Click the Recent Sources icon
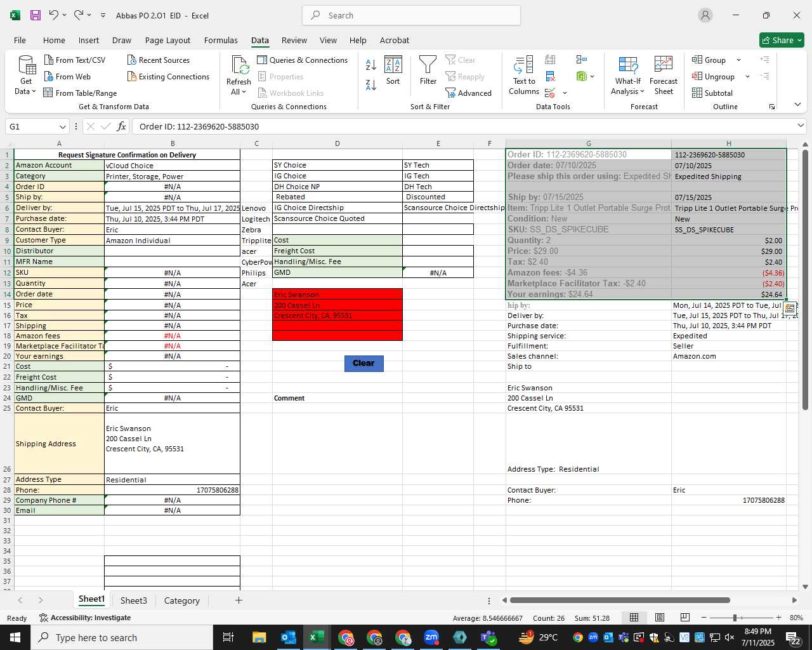812x650 pixels. (159, 60)
